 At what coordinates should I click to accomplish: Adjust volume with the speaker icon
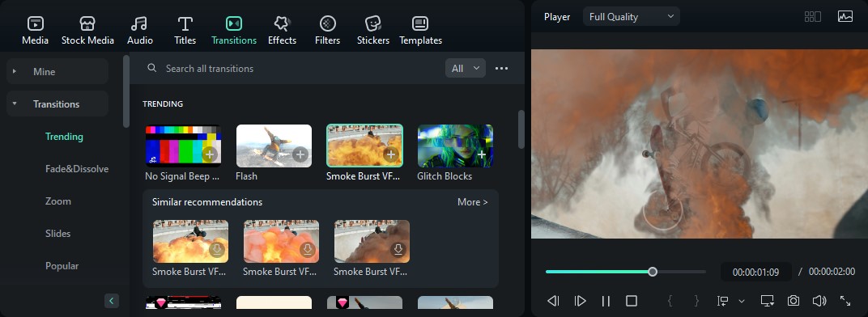pyautogui.click(x=819, y=301)
